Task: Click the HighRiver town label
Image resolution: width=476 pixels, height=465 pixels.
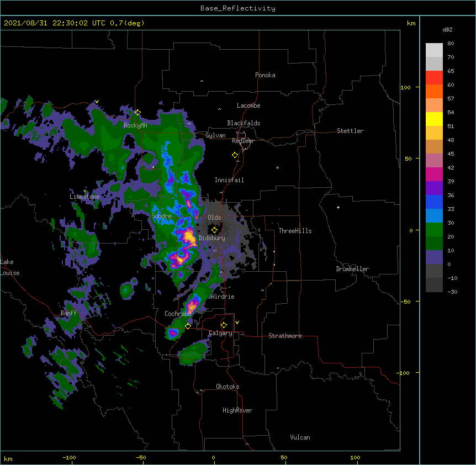Action: point(237,410)
